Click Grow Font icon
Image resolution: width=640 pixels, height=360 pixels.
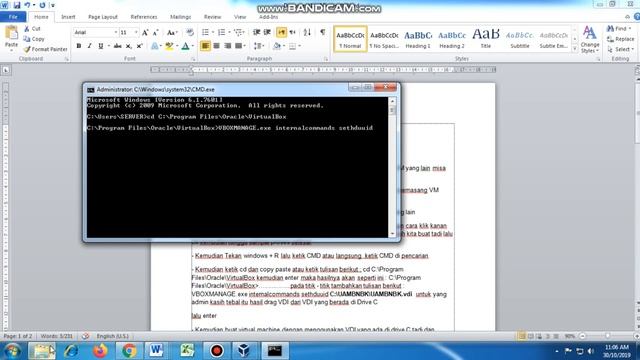tap(145, 32)
